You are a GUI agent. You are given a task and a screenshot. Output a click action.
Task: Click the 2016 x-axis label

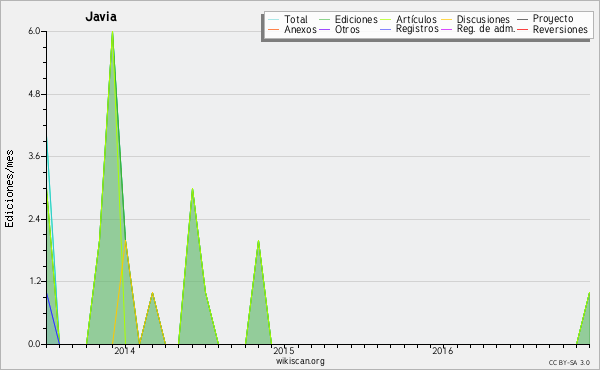[x=442, y=351]
